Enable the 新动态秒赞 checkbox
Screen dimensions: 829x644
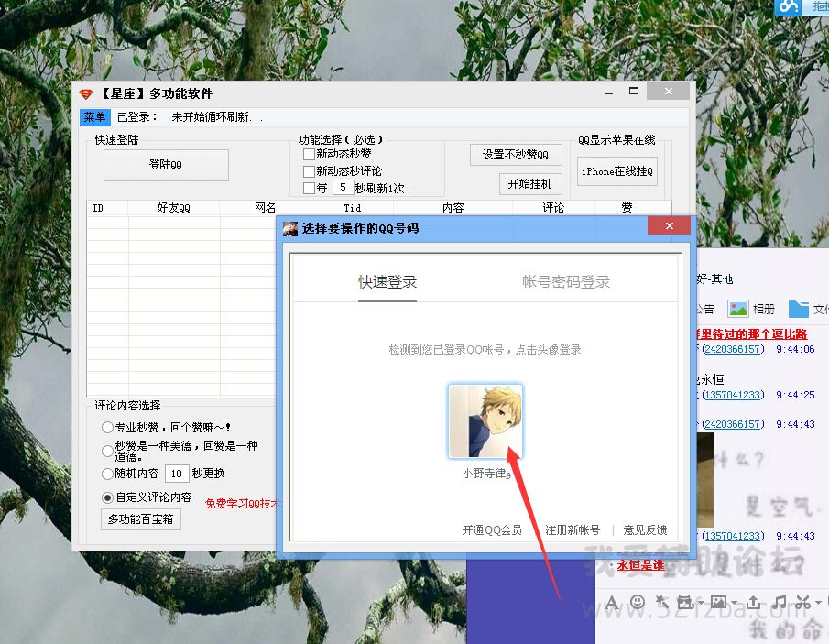click(x=309, y=155)
